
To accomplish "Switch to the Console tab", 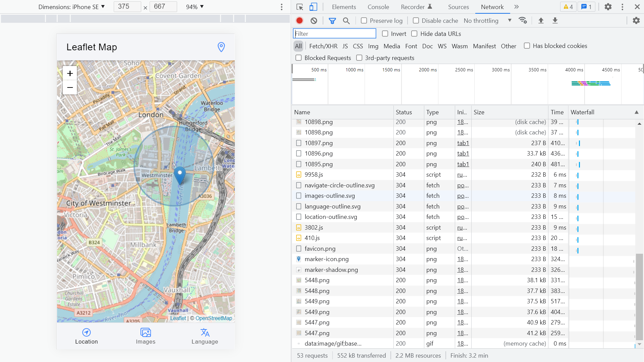I will tap(378, 7).
